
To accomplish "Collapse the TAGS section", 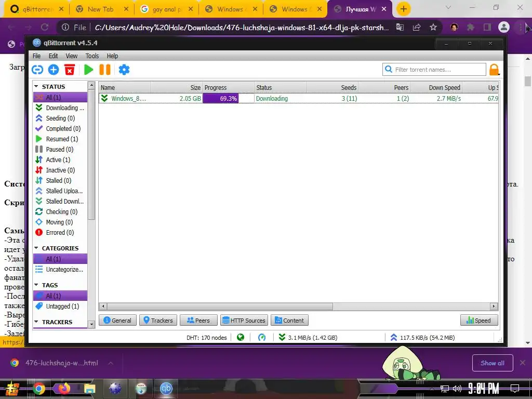I will coord(36,285).
